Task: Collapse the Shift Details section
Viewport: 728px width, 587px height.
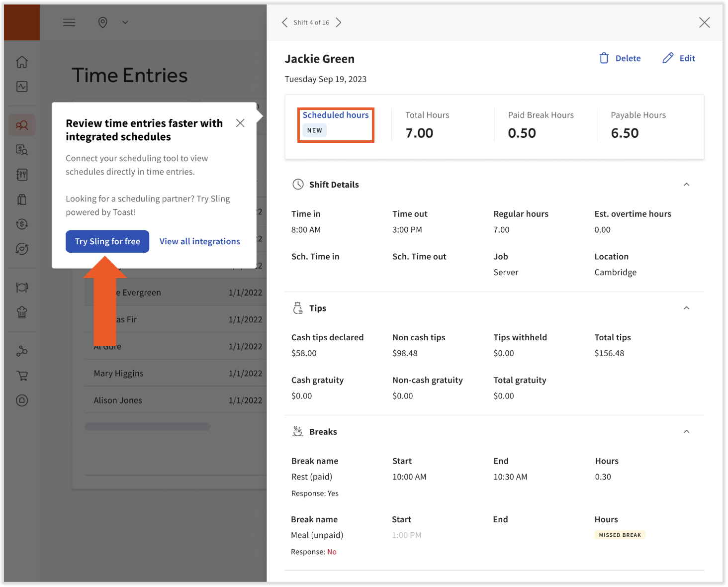Action: coord(687,184)
